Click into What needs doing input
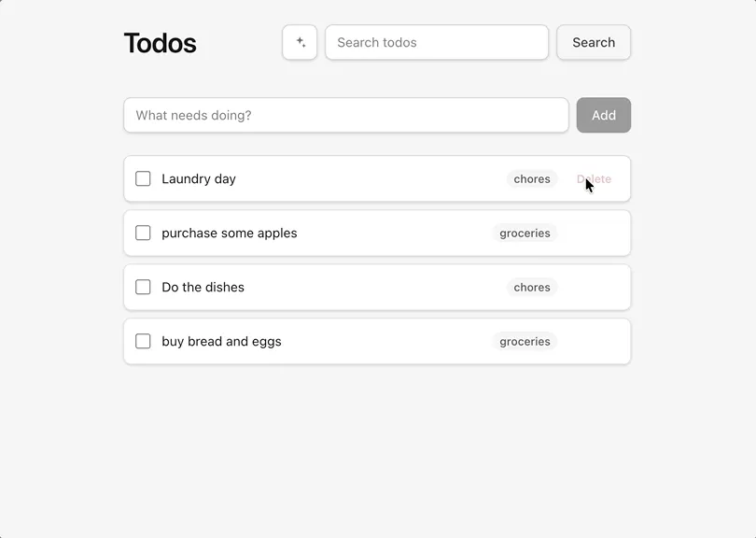 [346, 115]
